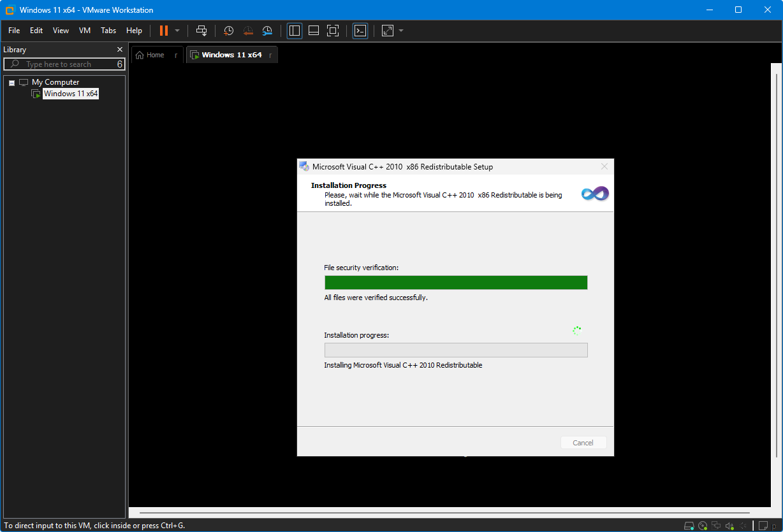Close the Home tab
This screenshot has height=532, width=783.
[x=176, y=55]
